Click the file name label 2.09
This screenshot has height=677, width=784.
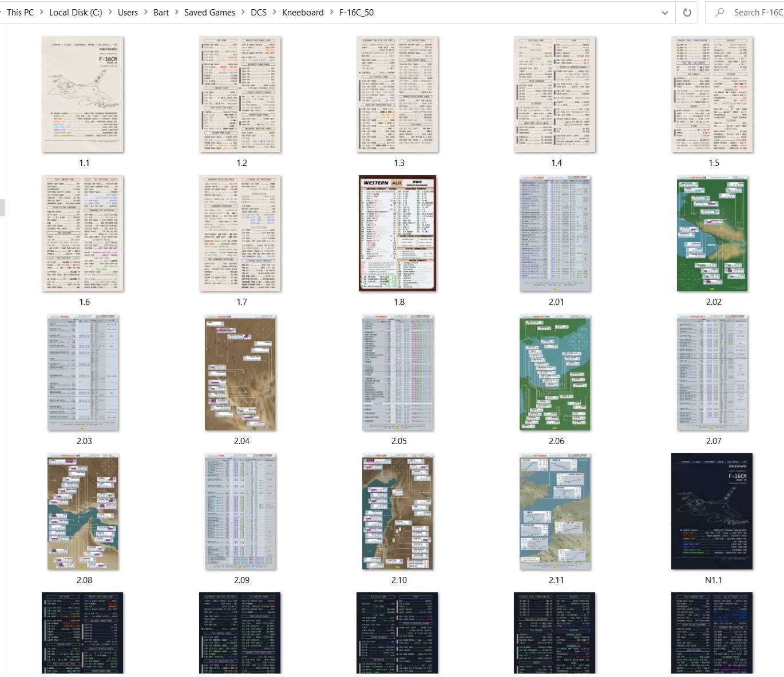241,580
